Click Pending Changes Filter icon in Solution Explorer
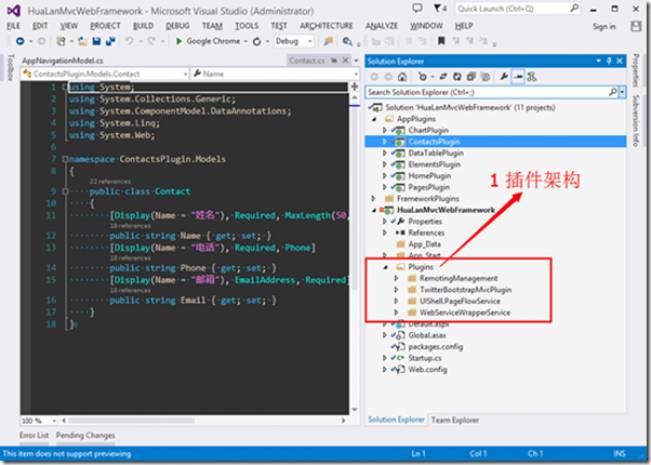 click(423, 77)
